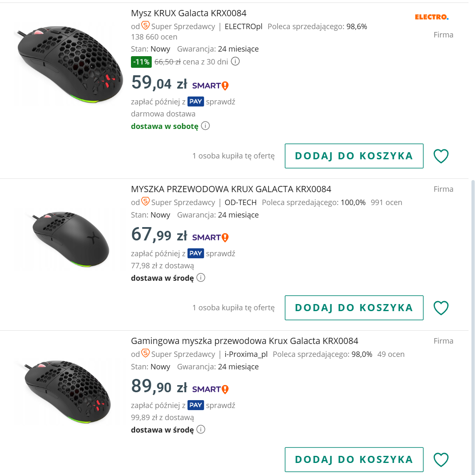Click Allegro Pay badge on 59,04 zł offer
Viewport: 476px width, 475px height.
(195, 101)
